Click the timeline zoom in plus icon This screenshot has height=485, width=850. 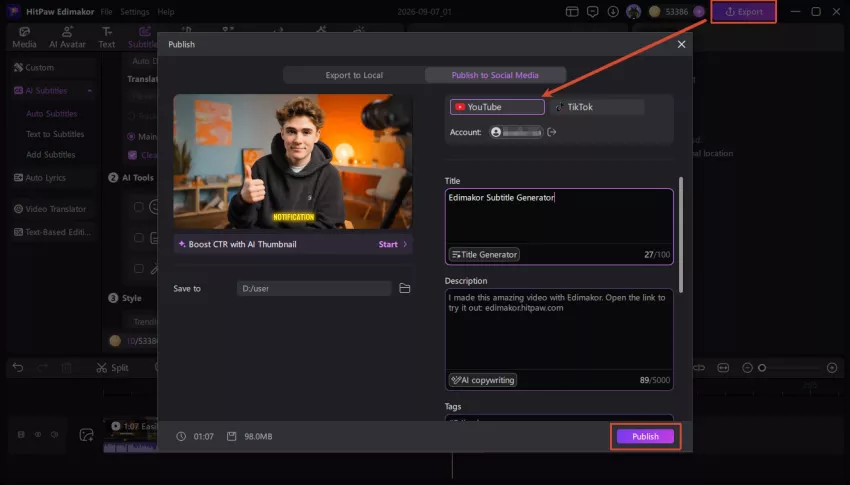[832, 368]
